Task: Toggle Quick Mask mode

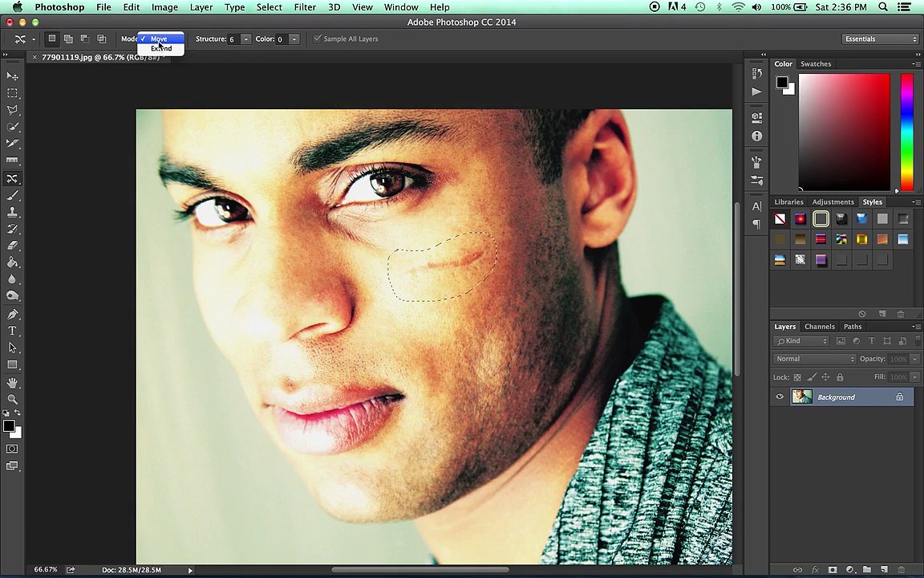Action: (12, 449)
